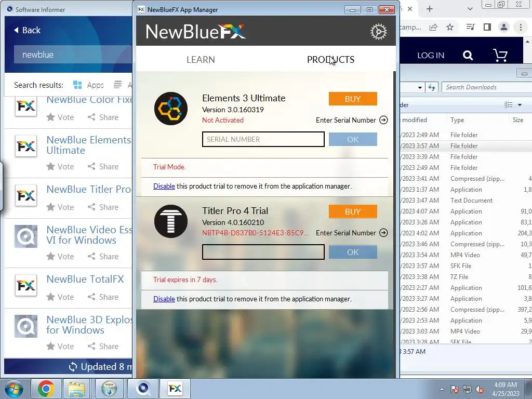Focus the SERIAL NUMBER field for Elements 3
The image size is (532, 399).
click(263, 139)
